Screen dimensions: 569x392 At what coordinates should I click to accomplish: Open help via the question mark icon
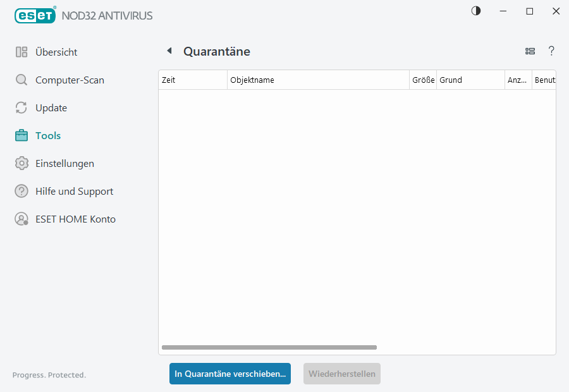[551, 51]
